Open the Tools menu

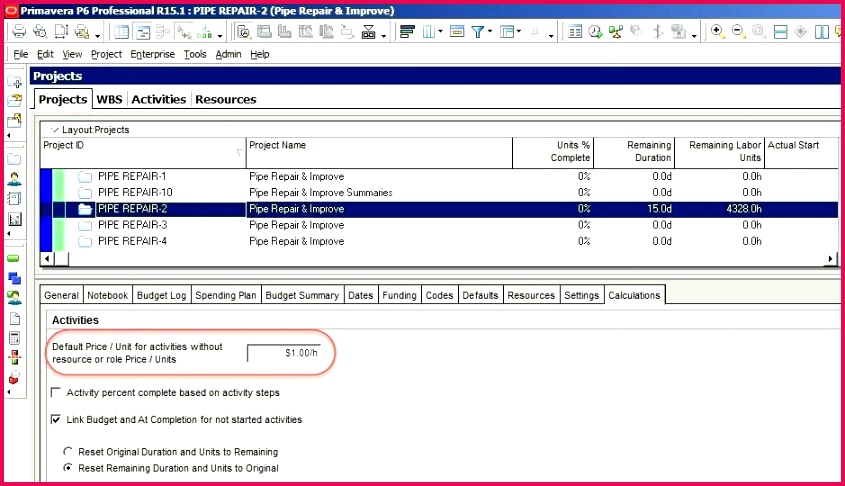[195, 54]
